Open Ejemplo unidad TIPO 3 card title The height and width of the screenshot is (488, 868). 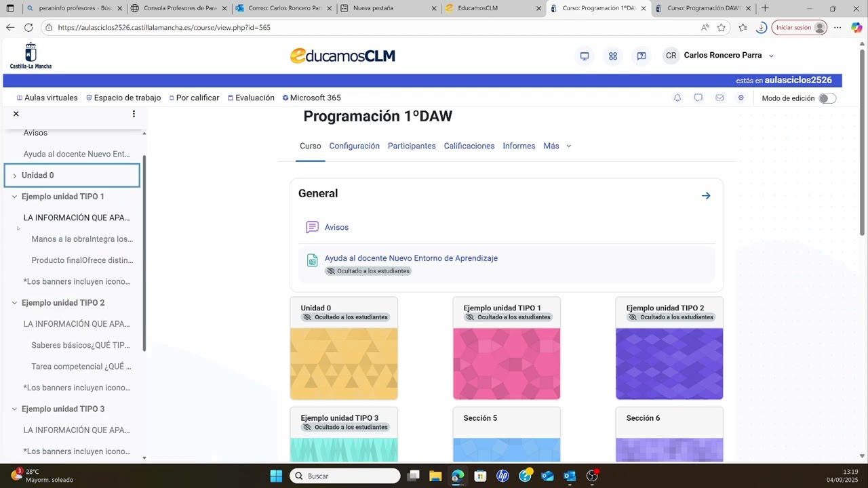click(x=340, y=418)
